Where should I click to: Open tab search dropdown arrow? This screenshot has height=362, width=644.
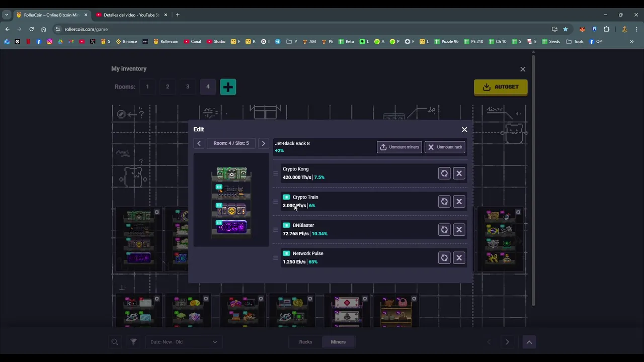coord(7,15)
